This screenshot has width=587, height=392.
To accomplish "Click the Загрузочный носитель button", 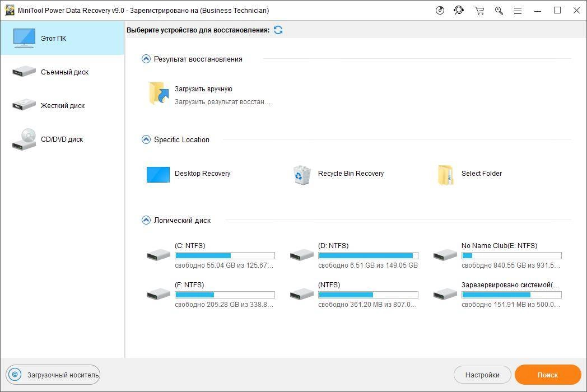I will tap(53, 375).
